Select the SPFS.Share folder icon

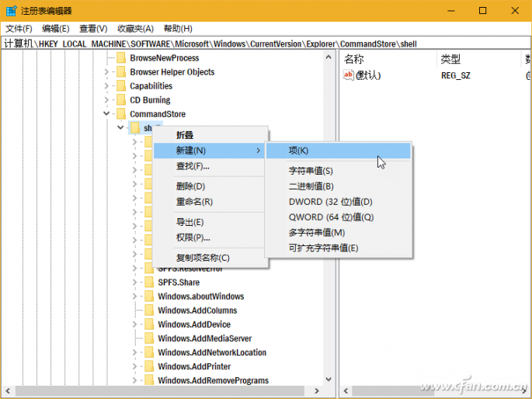(149, 283)
